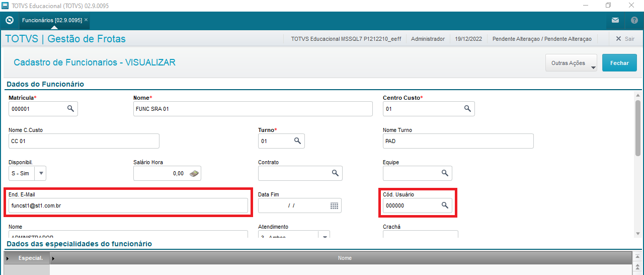
Task: Open the Equipe lookup magnifier
Action: tap(445, 173)
